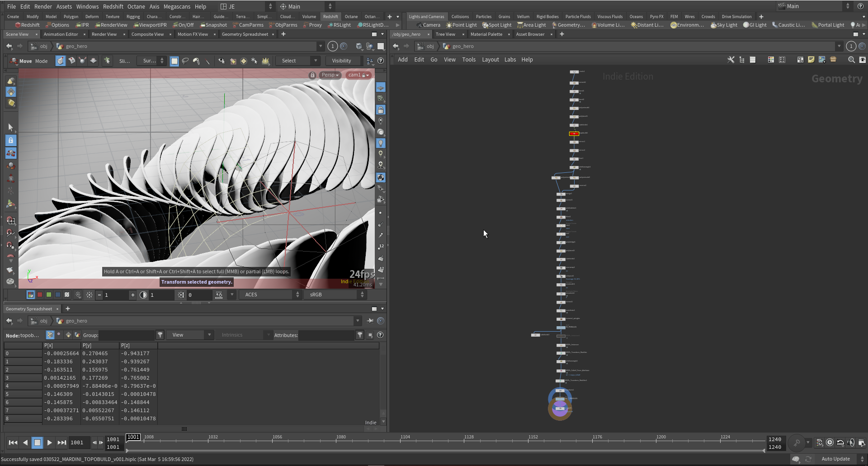Click the Visibility button
The image size is (868, 466).
(x=341, y=61)
